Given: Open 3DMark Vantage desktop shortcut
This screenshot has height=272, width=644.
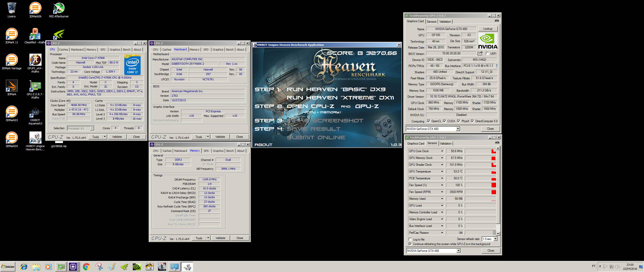Looking at the screenshot, I should [12, 62].
